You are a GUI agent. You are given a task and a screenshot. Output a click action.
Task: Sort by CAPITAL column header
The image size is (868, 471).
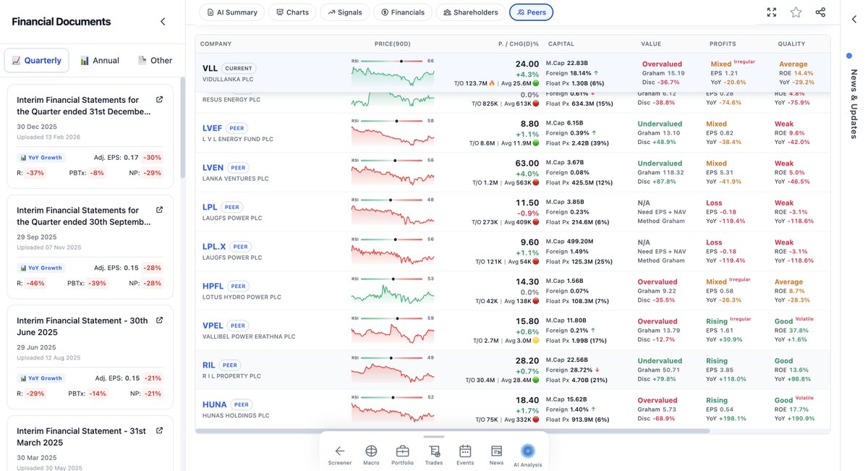point(561,44)
